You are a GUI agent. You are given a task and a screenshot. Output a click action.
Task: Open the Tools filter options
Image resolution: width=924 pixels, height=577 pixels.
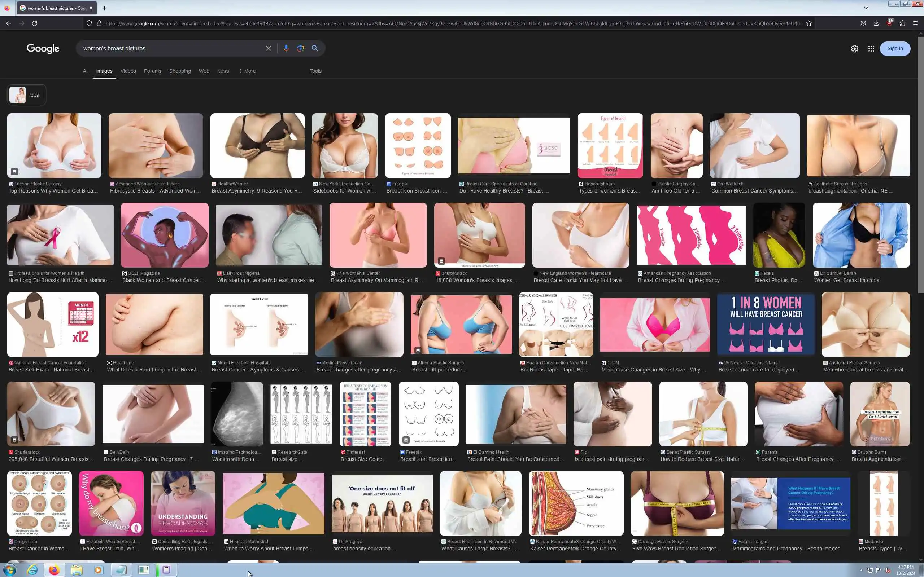[315, 71]
